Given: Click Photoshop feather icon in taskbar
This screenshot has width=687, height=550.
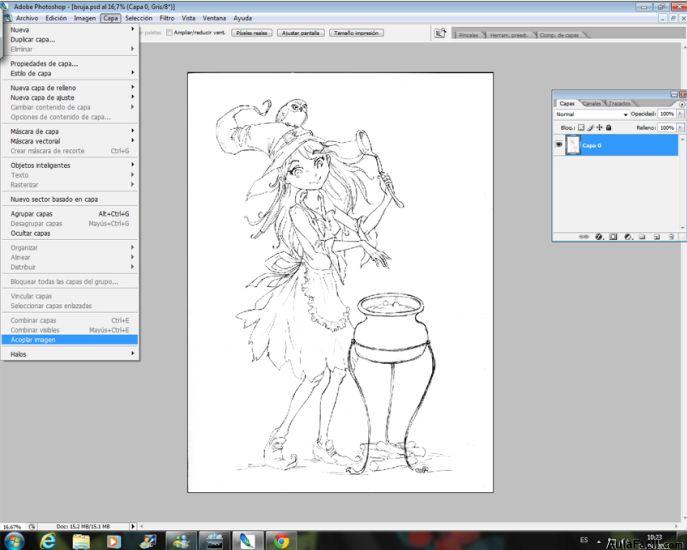Looking at the screenshot, I should pyautogui.click(x=247, y=541).
